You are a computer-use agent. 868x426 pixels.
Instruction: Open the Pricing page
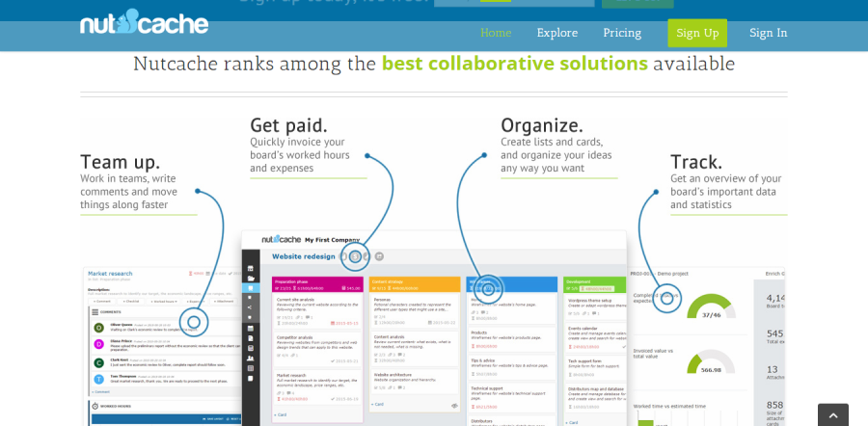click(622, 33)
